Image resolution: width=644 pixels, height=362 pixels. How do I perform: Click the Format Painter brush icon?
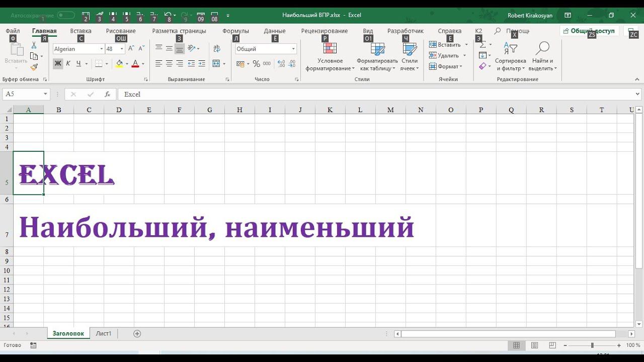click(x=34, y=67)
